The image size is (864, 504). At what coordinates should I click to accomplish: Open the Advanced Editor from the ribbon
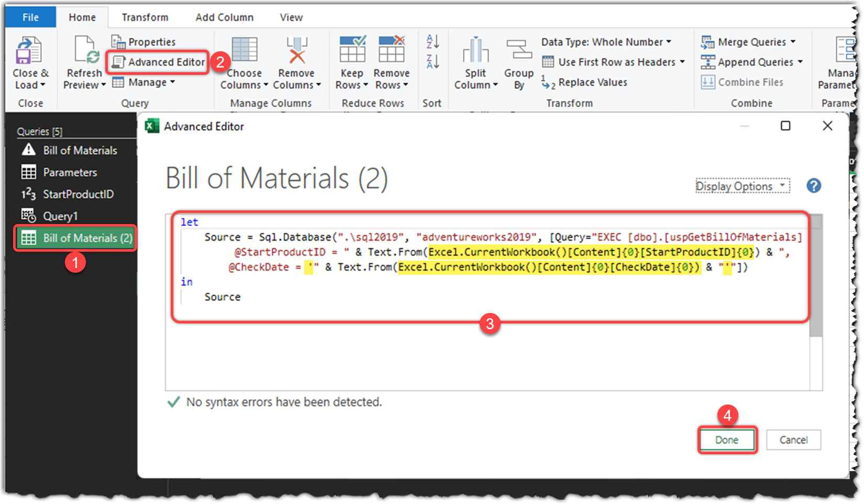[159, 62]
